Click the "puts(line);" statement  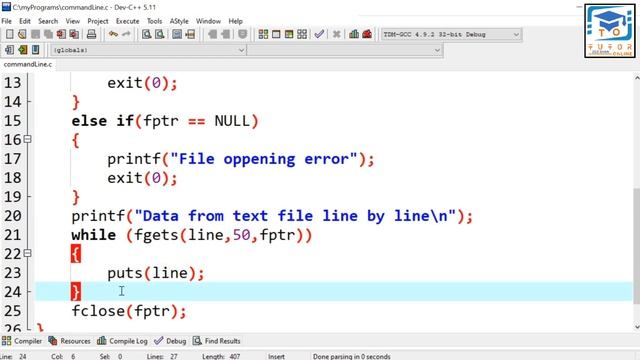[156, 273]
